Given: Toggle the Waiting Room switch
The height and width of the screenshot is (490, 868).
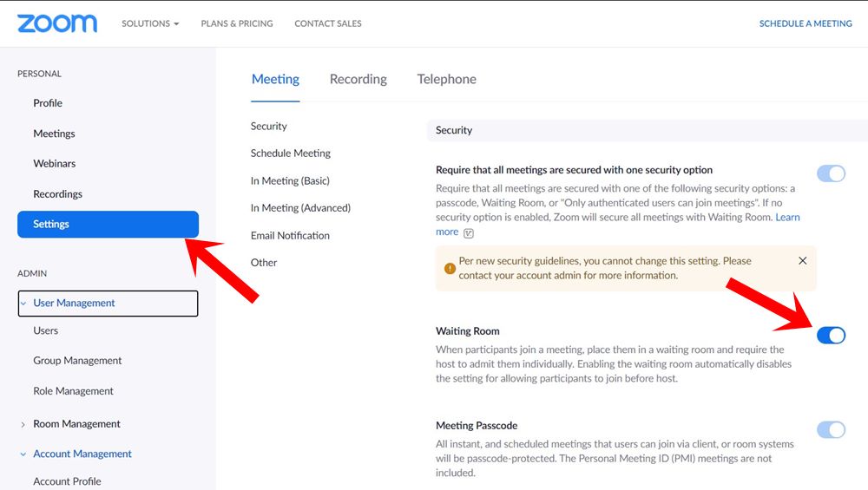Looking at the screenshot, I should coord(831,335).
